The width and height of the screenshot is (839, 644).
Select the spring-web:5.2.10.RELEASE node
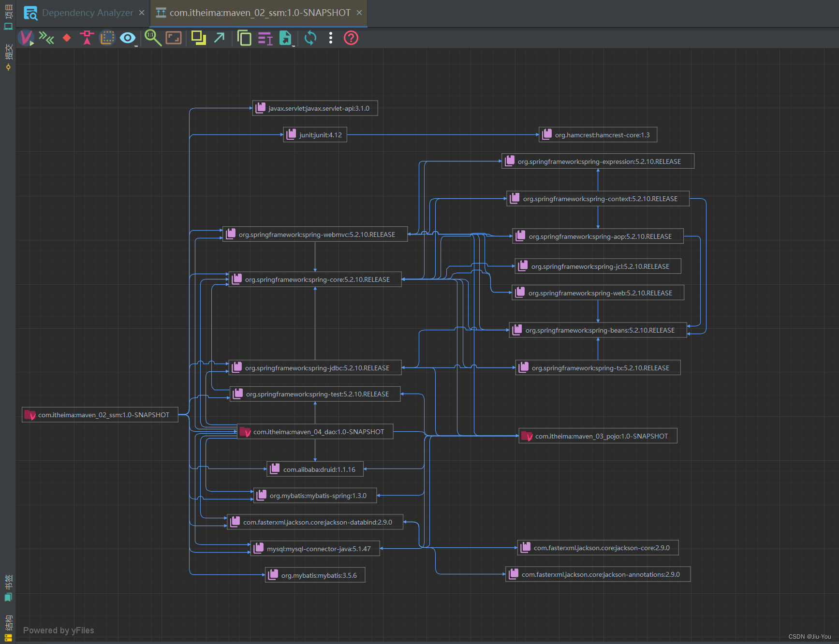pos(598,293)
